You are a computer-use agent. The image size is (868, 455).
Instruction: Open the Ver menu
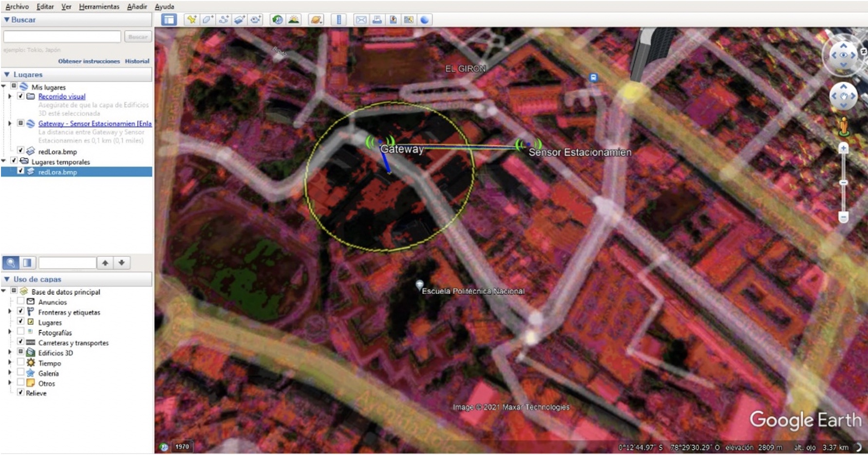click(x=66, y=6)
